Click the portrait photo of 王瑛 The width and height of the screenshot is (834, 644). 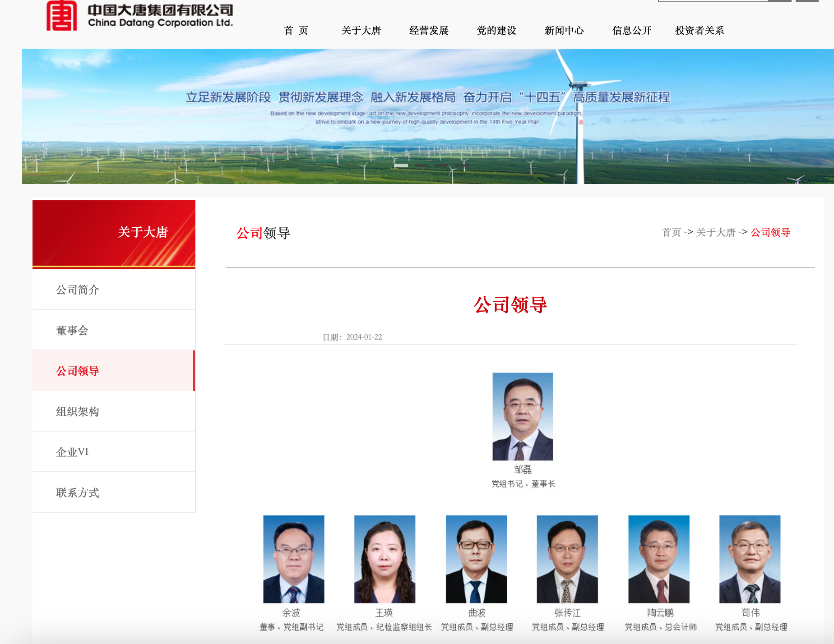point(385,559)
